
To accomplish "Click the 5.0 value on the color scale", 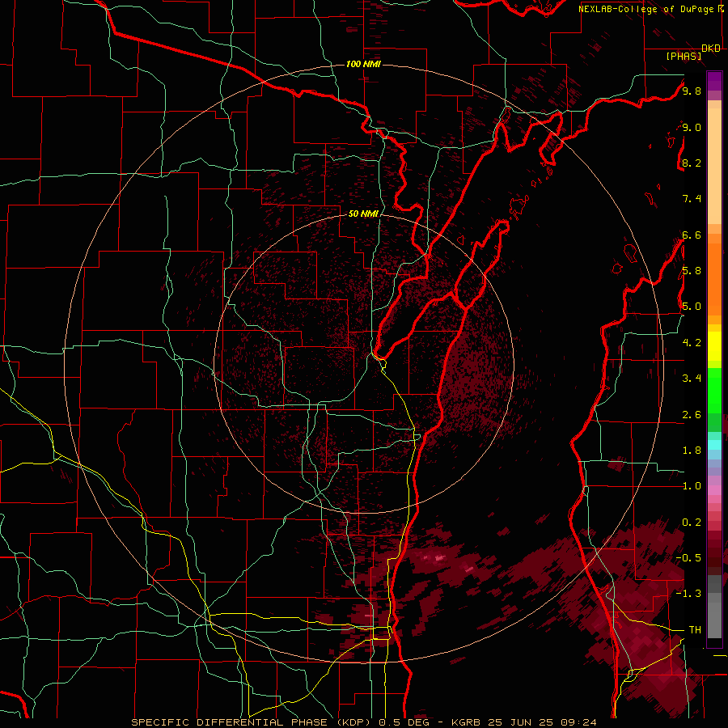I will coord(692,307).
